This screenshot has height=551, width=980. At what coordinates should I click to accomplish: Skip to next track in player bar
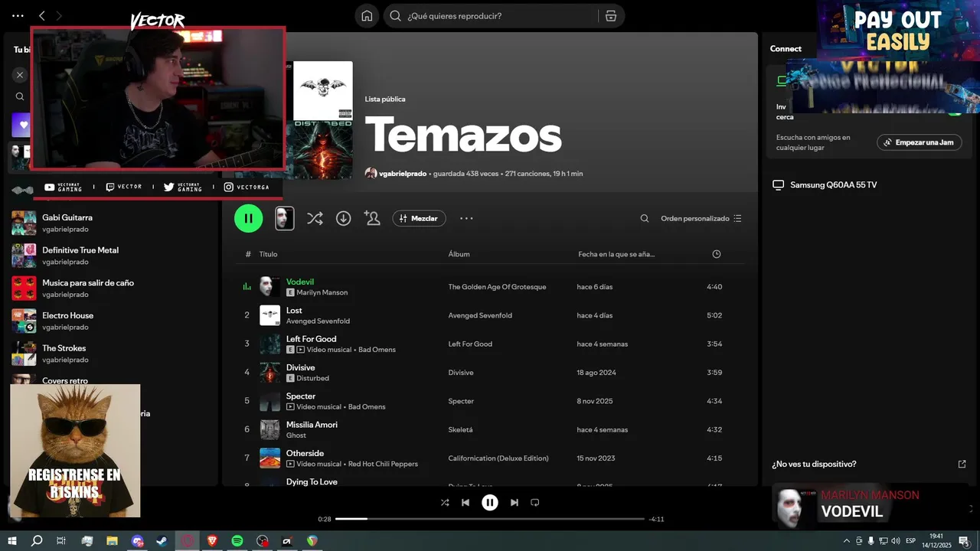[514, 503]
